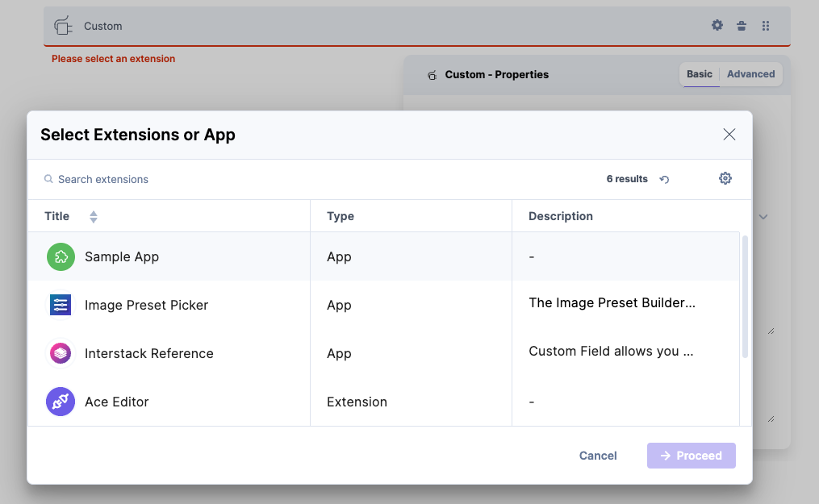Select the Sample App row title

pyautogui.click(x=122, y=256)
